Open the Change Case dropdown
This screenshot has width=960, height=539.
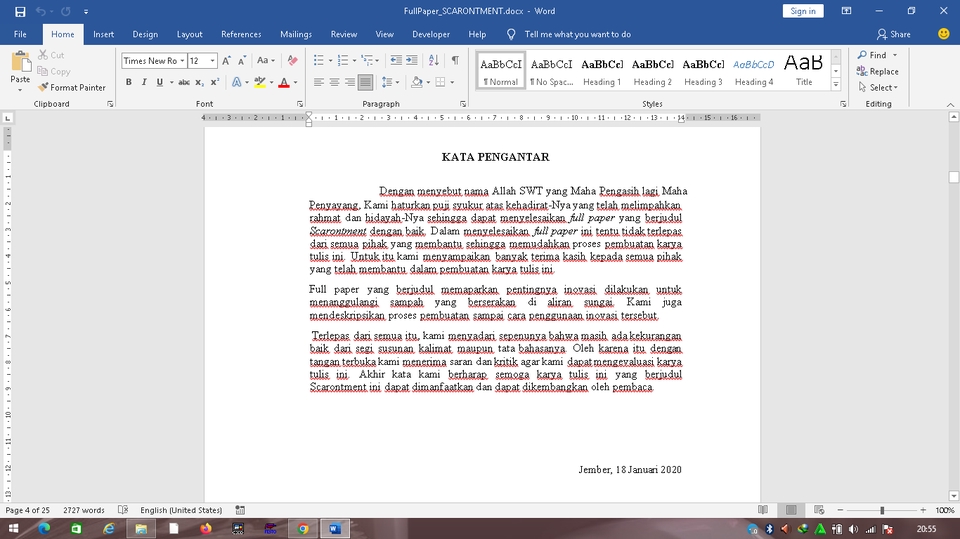tap(266, 61)
